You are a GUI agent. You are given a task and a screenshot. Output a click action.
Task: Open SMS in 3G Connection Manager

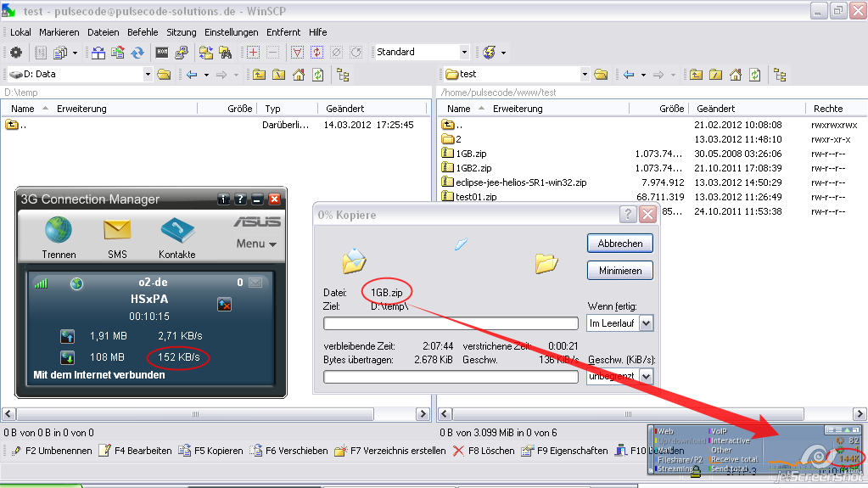[x=117, y=238]
